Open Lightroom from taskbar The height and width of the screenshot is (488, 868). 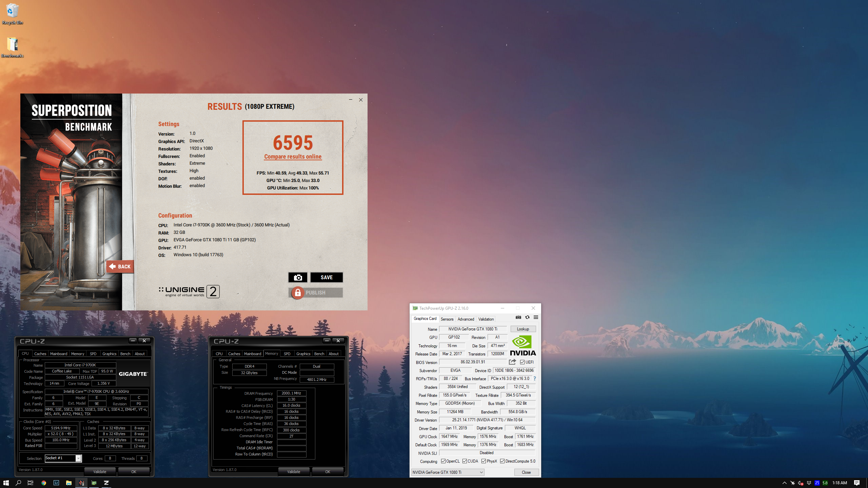[x=56, y=483]
